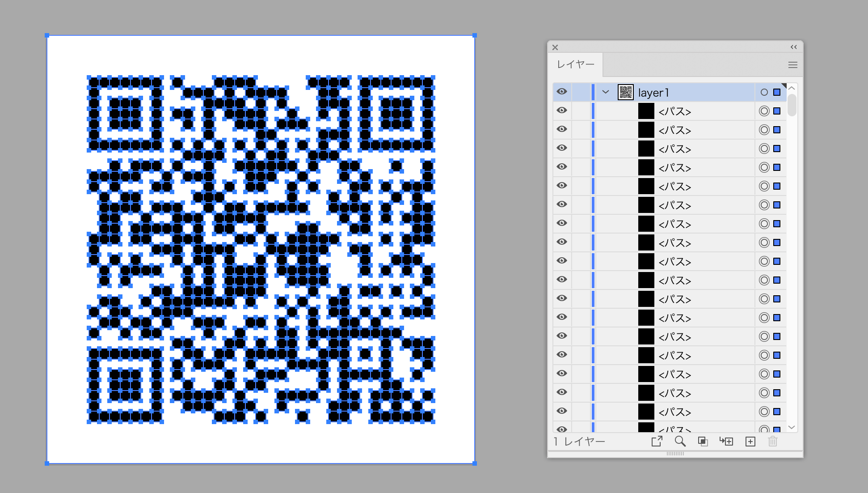
Task: Click the Delete Selection trash icon
Action: 773,442
